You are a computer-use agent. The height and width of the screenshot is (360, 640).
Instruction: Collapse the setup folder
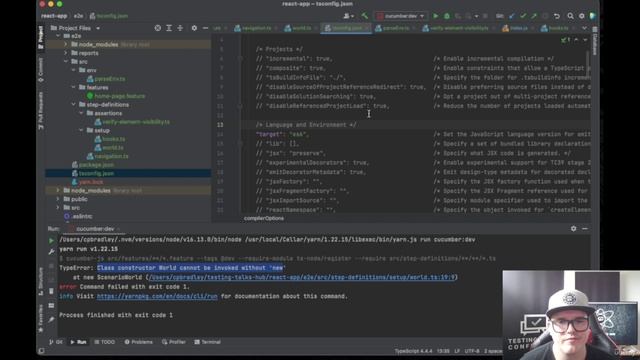81,130
